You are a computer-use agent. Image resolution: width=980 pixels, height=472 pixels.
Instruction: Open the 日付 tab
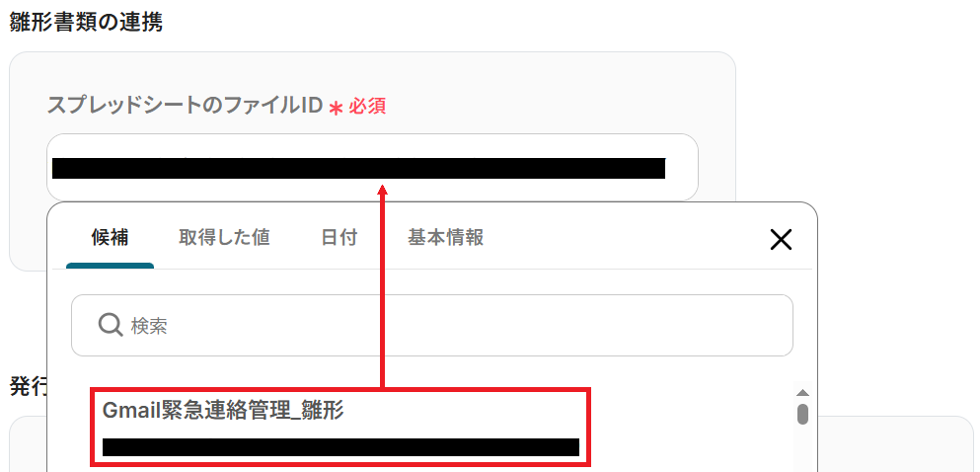339,238
